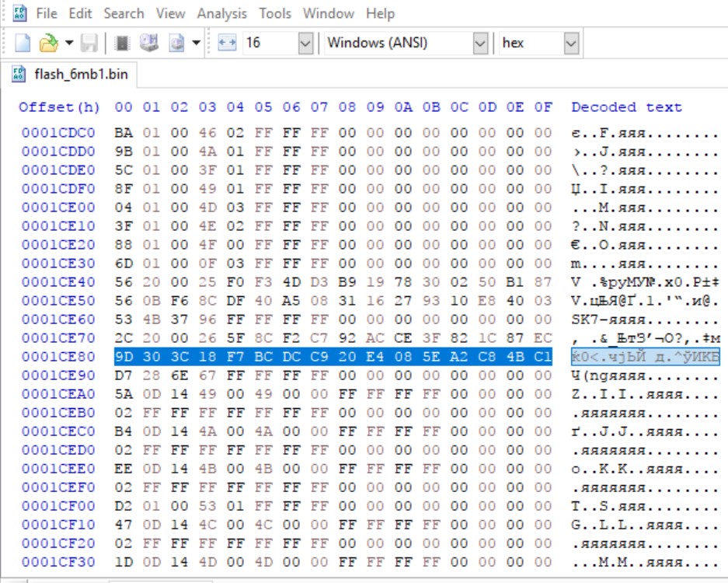Viewport: 728px width, 583px height.
Task: Click offset 0001CE80 in the offset column
Action: point(58,357)
